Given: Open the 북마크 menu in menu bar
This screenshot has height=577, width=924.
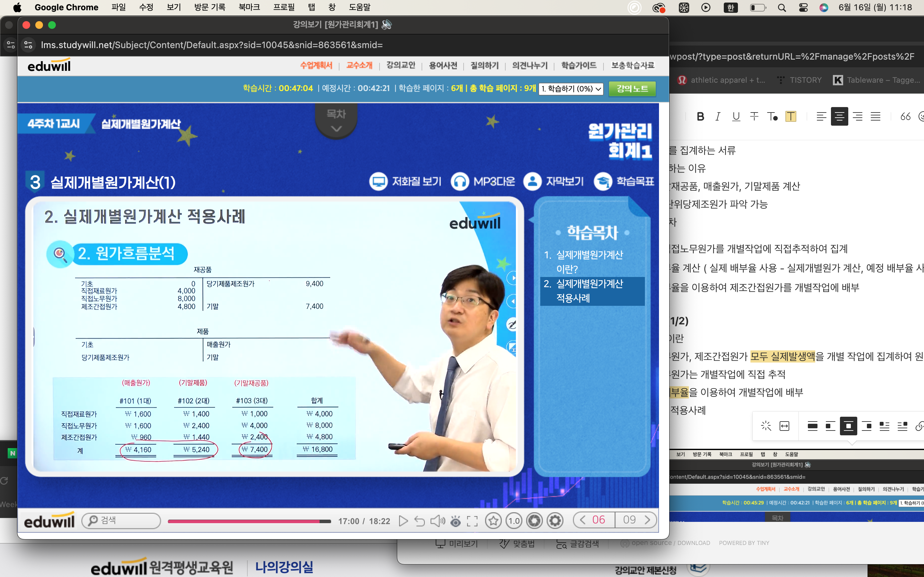Looking at the screenshot, I should click(x=249, y=7).
